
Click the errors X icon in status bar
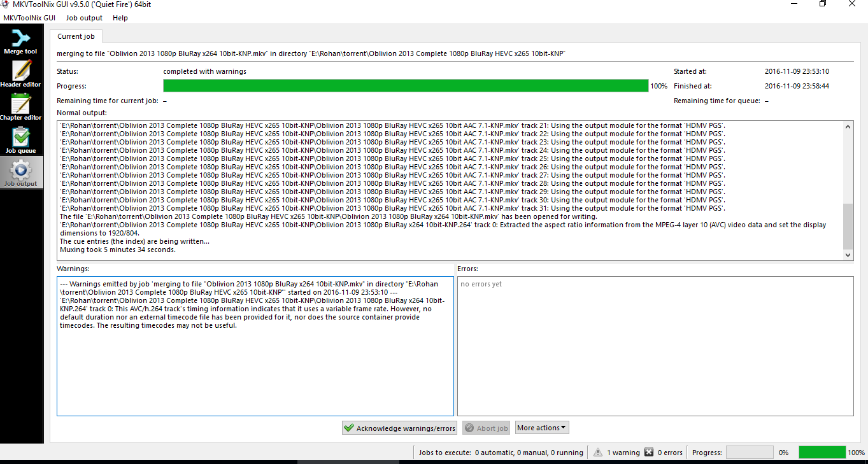coord(649,453)
